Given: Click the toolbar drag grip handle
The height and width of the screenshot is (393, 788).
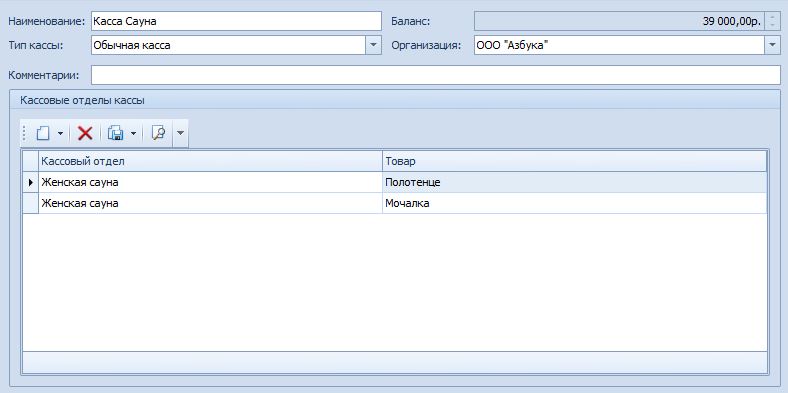Looking at the screenshot, I should tap(25, 133).
